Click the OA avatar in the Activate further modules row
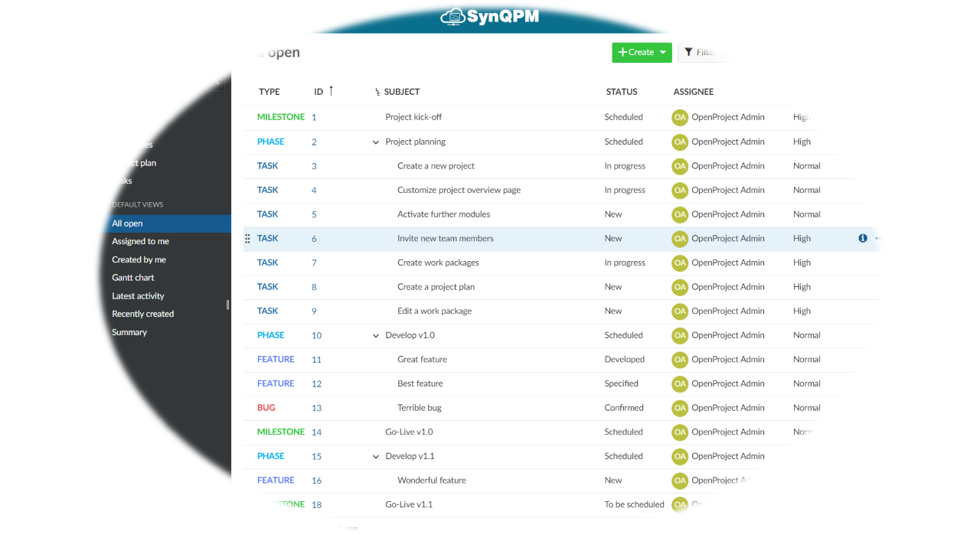Screen dimensions: 980x551 pos(680,214)
